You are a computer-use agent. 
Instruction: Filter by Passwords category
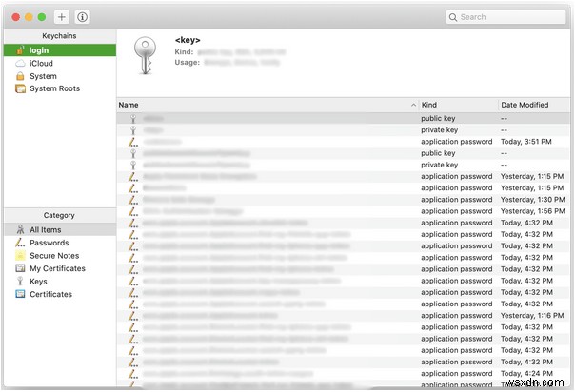tap(50, 243)
